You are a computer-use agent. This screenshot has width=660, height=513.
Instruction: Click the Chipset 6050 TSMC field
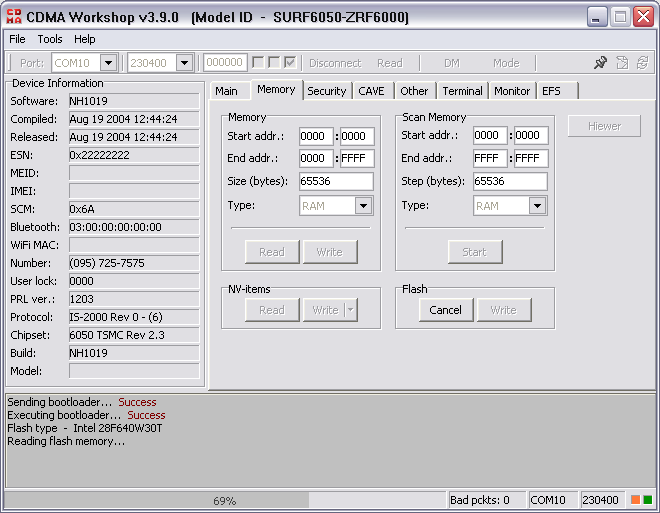click(134, 335)
